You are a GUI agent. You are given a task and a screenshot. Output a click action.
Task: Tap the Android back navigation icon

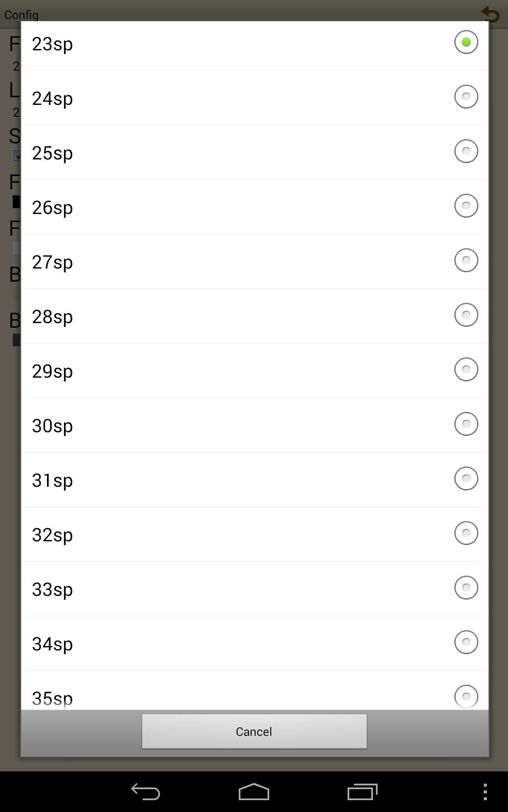tap(145, 791)
